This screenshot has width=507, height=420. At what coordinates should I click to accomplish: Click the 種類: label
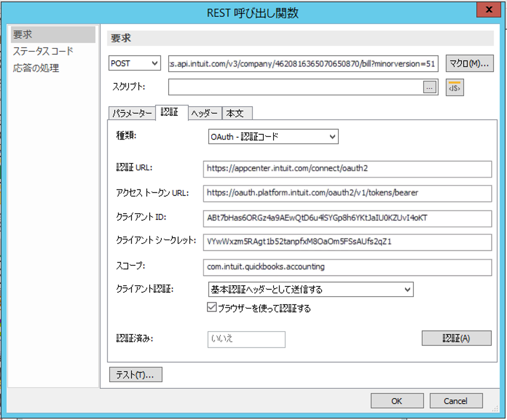tap(126, 135)
